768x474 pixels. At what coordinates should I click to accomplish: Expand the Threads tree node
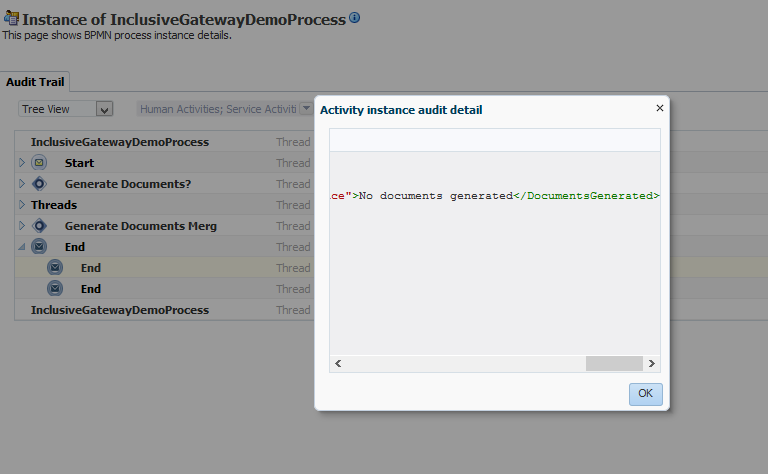[22, 205]
